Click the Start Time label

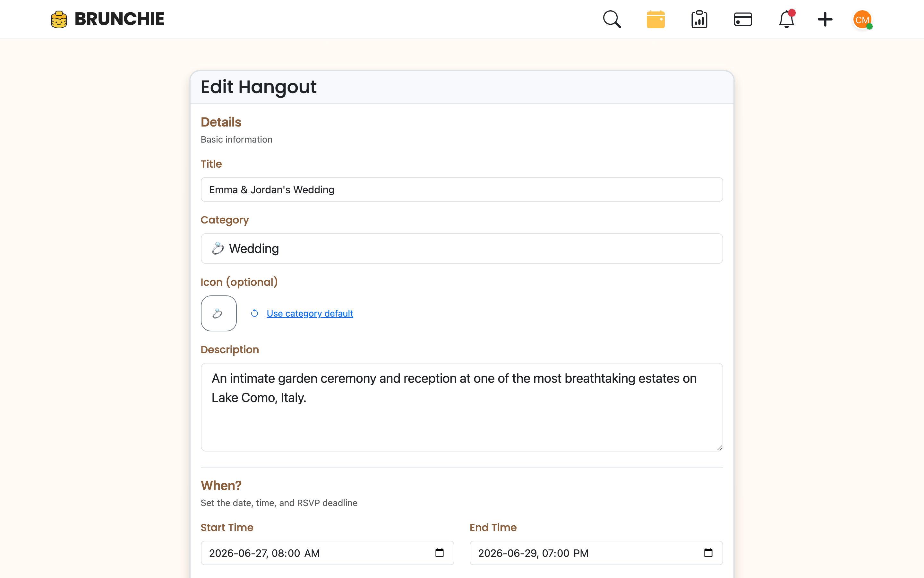click(227, 528)
